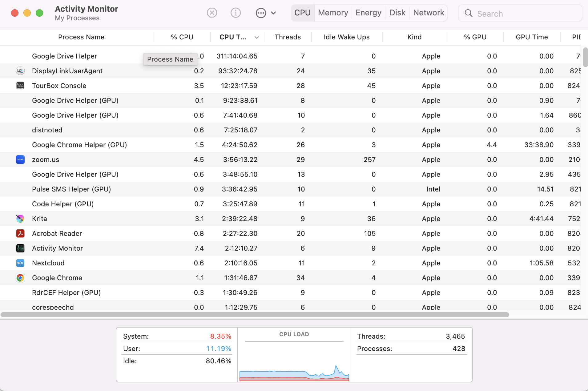Screen dimensions: 588x391
Task: Click the 4.4 % GPU value
Action: pyautogui.click(x=492, y=145)
